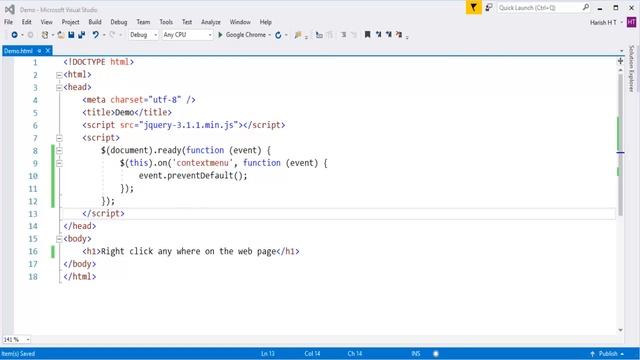This screenshot has height=360, width=640.
Task: Open the View menu
Action: click(47, 22)
